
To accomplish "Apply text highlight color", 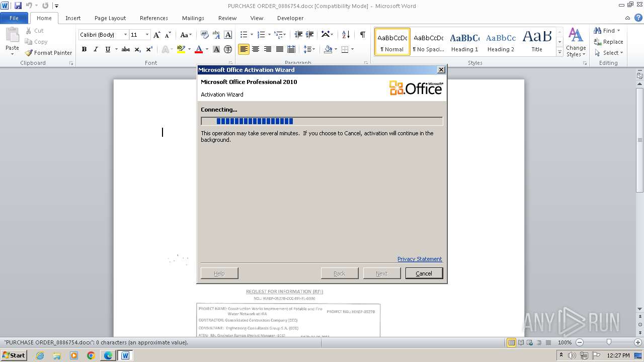I will tap(181, 49).
